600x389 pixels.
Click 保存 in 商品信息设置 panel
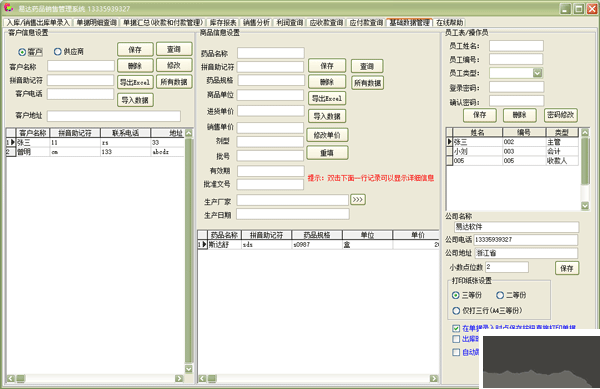click(327, 66)
